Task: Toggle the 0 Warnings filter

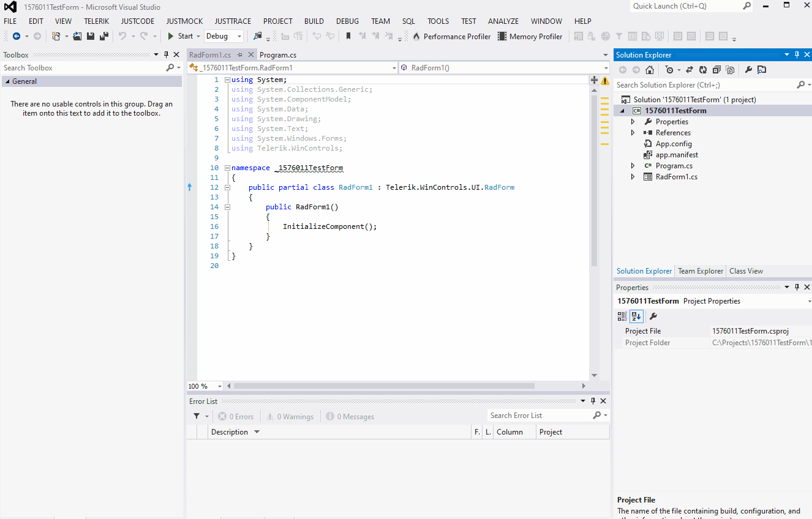Action: [x=290, y=417]
